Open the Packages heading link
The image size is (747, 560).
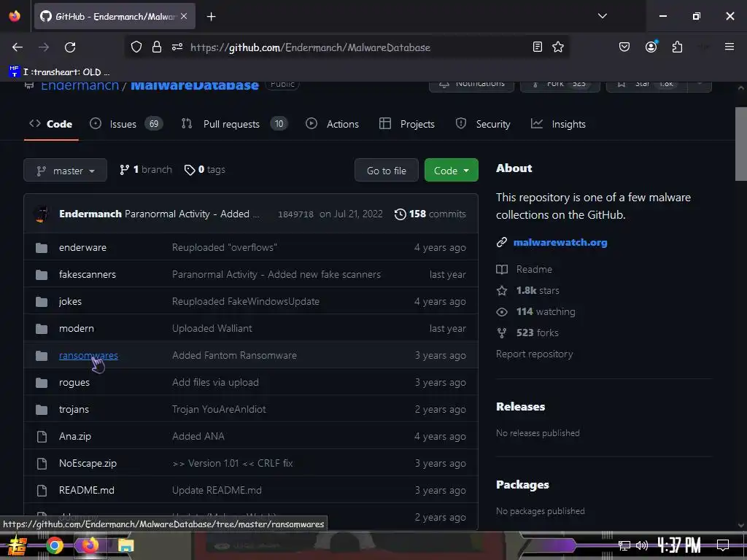522,484
